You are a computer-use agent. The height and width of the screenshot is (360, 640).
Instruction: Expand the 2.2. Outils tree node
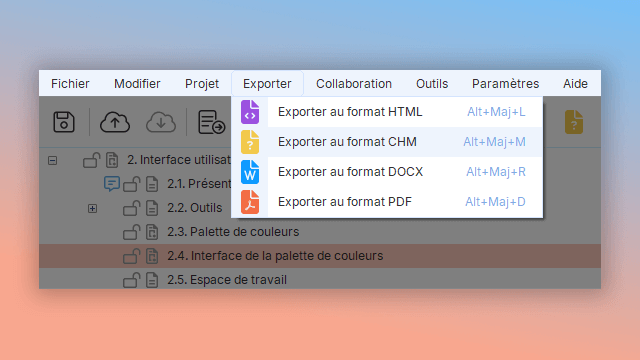tap(92, 209)
